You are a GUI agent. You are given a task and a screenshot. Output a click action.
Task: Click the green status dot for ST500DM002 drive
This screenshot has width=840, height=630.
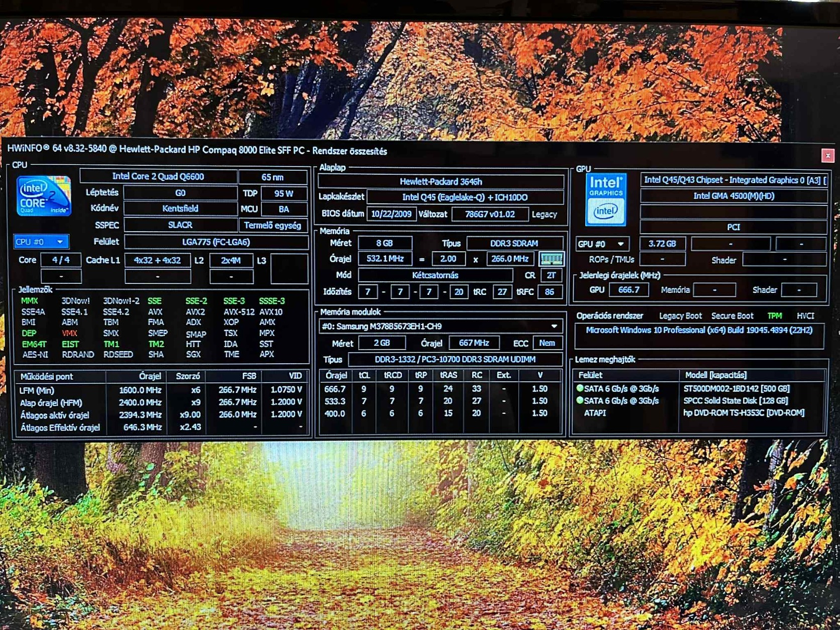[580, 388]
